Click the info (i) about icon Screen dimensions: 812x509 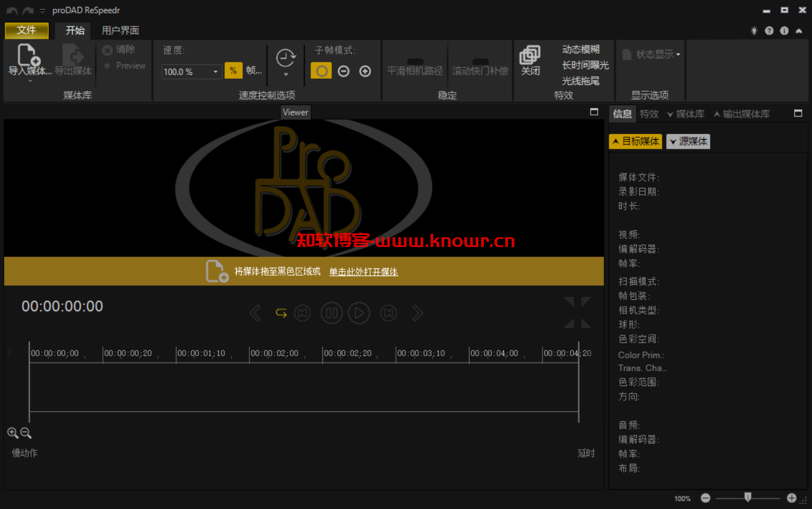[784, 30]
